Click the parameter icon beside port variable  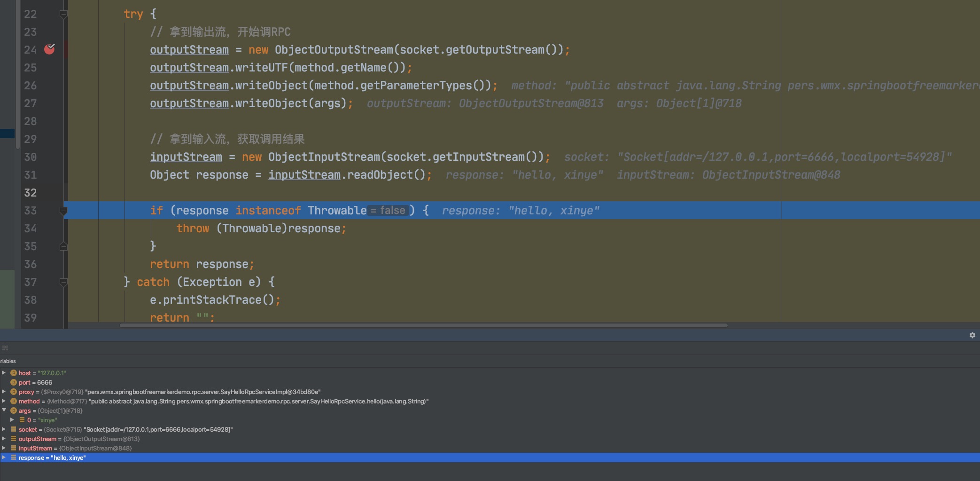[14, 382]
